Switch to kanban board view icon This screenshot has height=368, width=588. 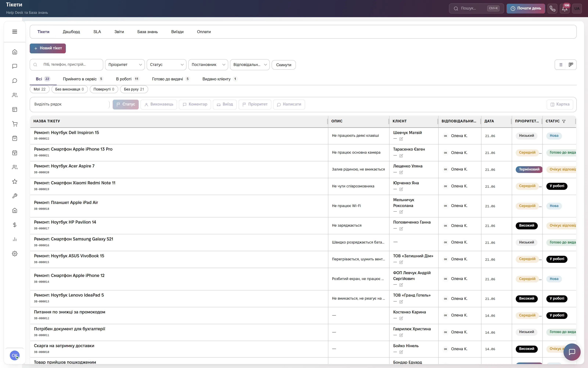pyautogui.click(x=571, y=65)
